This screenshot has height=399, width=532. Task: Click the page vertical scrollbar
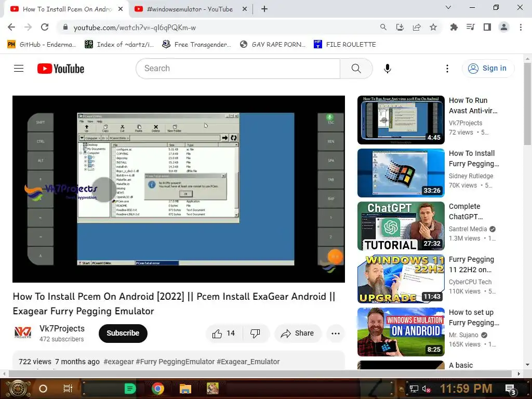coord(527,104)
